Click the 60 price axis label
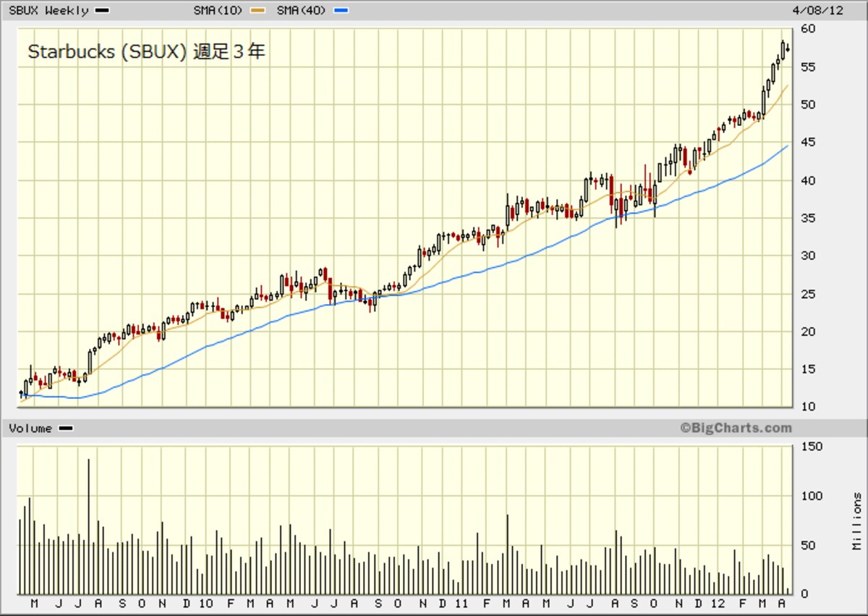The width and height of the screenshot is (868, 616). click(809, 29)
